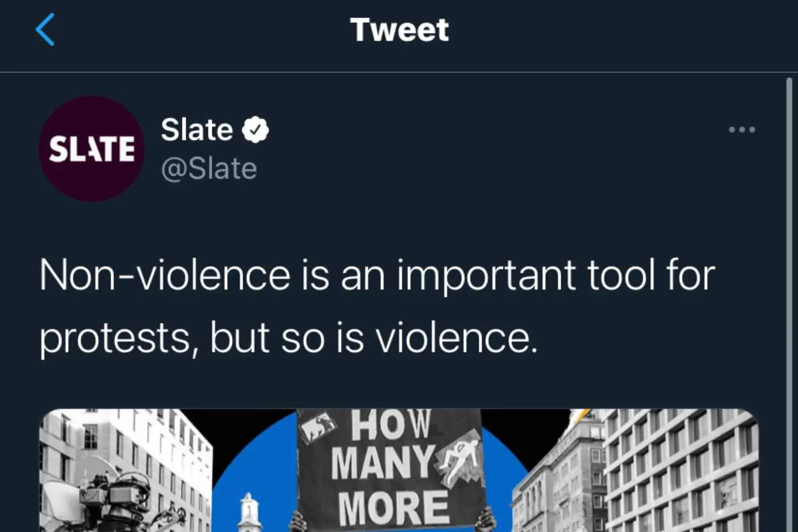This screenshot has height=532, width=798.
Task: Open the three-dot more options menu
Action: 742,129
